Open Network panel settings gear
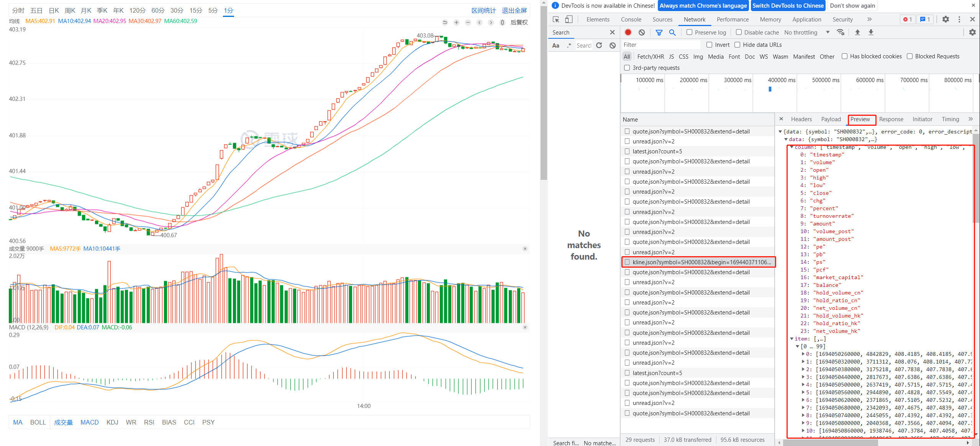Viewport: 980px width, 446px height. pos(972,32)
